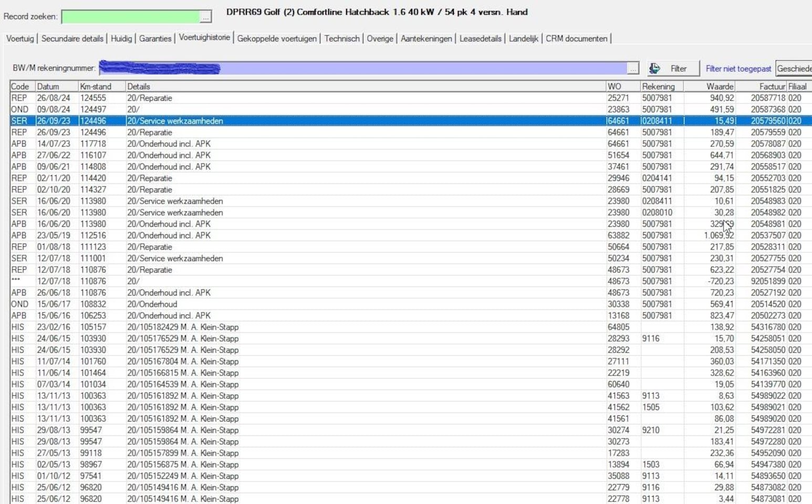Viewport: 812px width, 504px height.
Task: Switch to the Technisch tab
Action: tap(342, 38)
